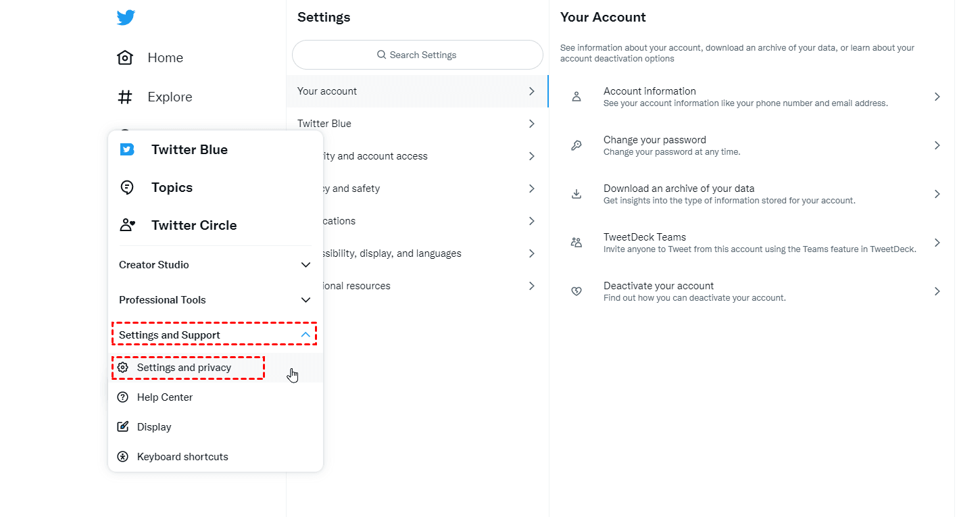Click the Twitter bird logo
The width and height of the screenshot is (980, 517).
tap(126, 18)
